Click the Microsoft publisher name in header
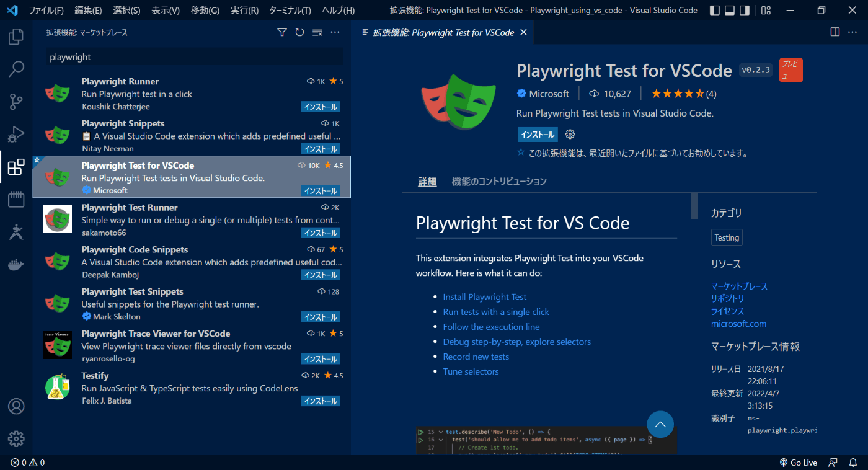This screenshot has width=868, height=470. click(549, 94)
